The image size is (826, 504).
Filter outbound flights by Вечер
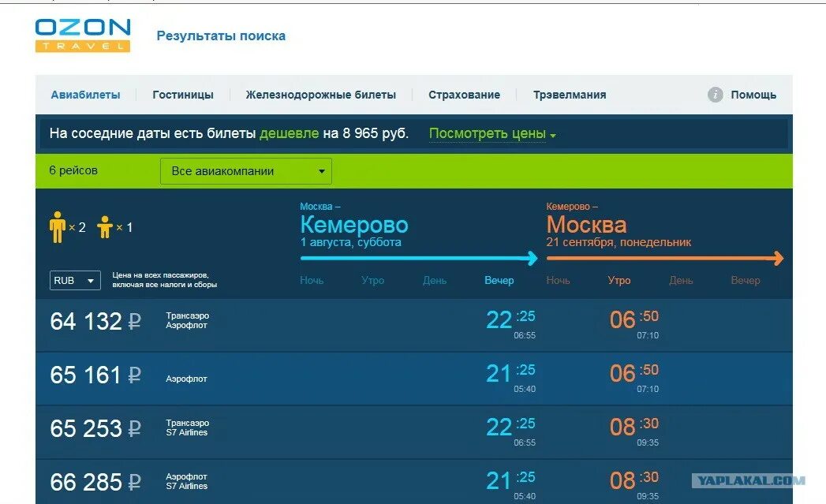tap(499, 280)
